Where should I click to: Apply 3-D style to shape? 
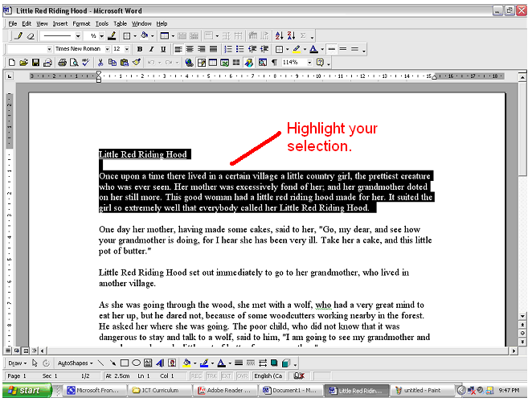[x=286, y=363]
